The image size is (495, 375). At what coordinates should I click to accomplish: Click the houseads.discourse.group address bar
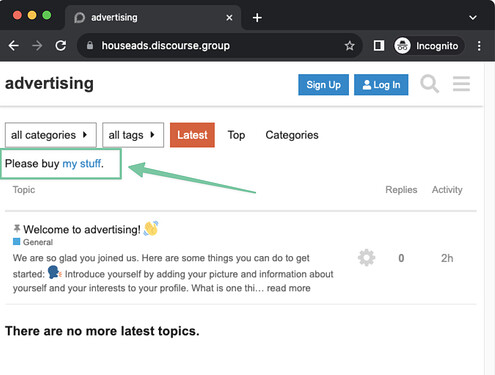tap(219, 46)
